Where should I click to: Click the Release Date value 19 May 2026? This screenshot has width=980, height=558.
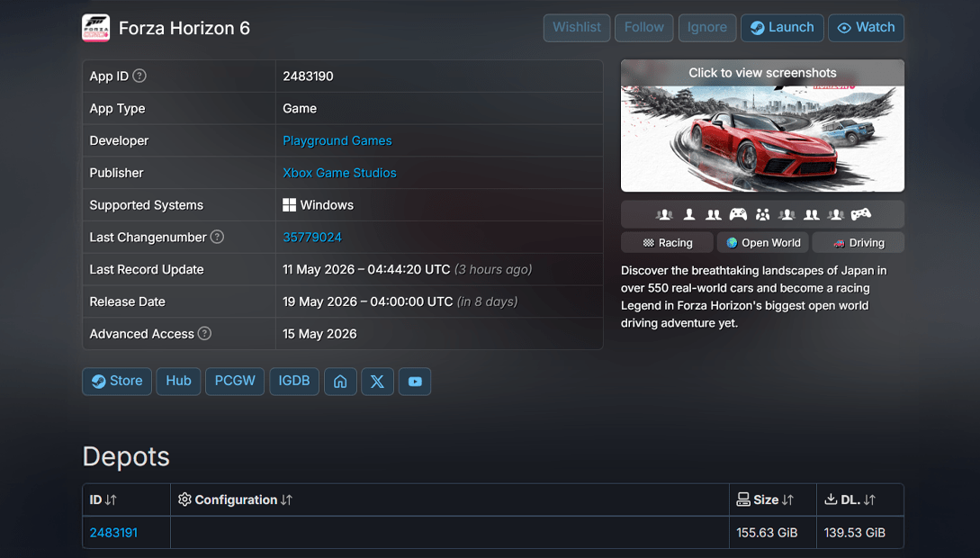click(367, 301)
